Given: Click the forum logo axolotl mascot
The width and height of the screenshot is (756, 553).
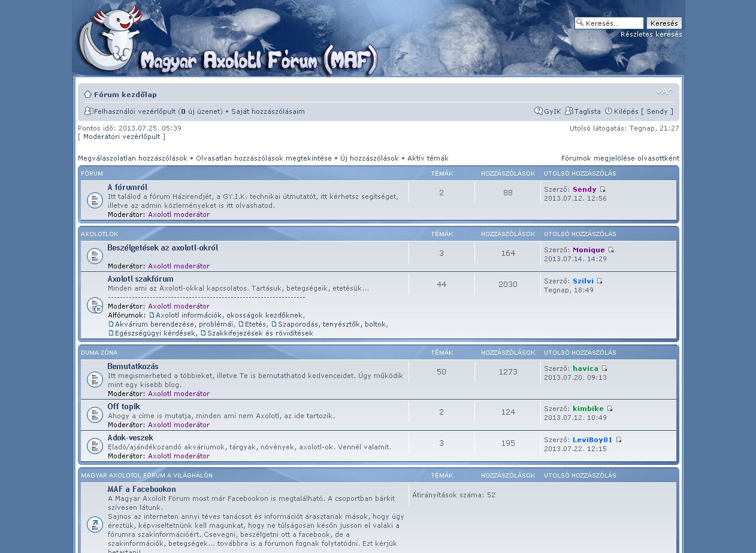Looking at the screenshot, I should point(111,39).
